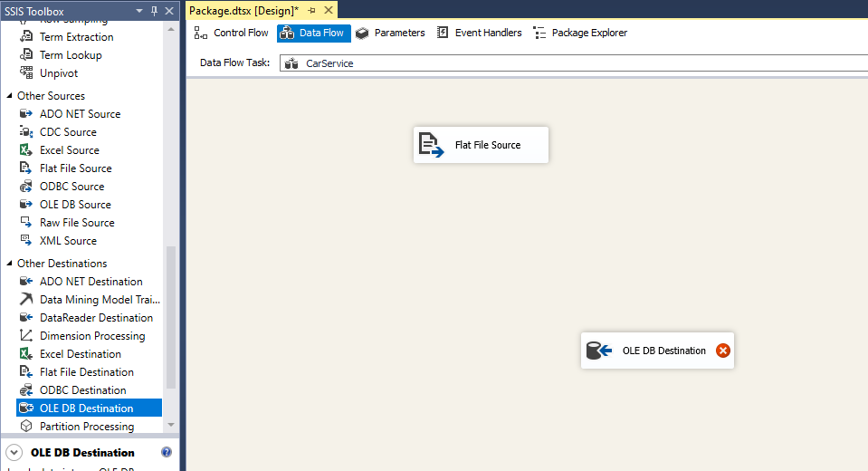The width and height of the screenshot is (868, 471).
Task: Pick the CDC Source icon
Action: (26, 132)
